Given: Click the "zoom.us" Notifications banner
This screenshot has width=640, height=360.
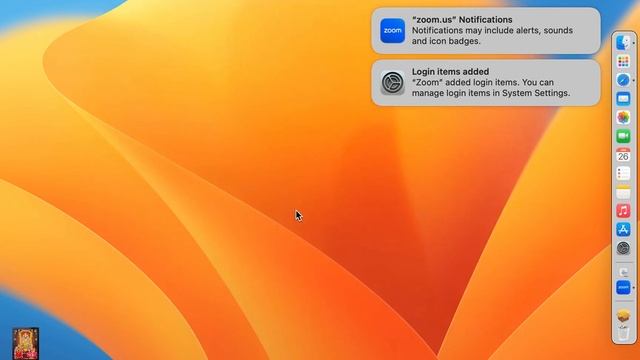Looking at the screenshot, I should pos(486,31).
